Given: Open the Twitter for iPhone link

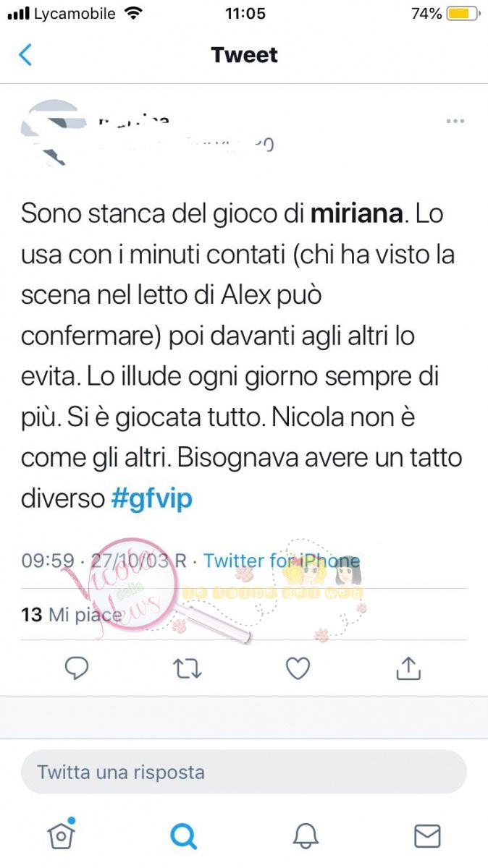Looking at the screenshot, I should tap(282, 561).
